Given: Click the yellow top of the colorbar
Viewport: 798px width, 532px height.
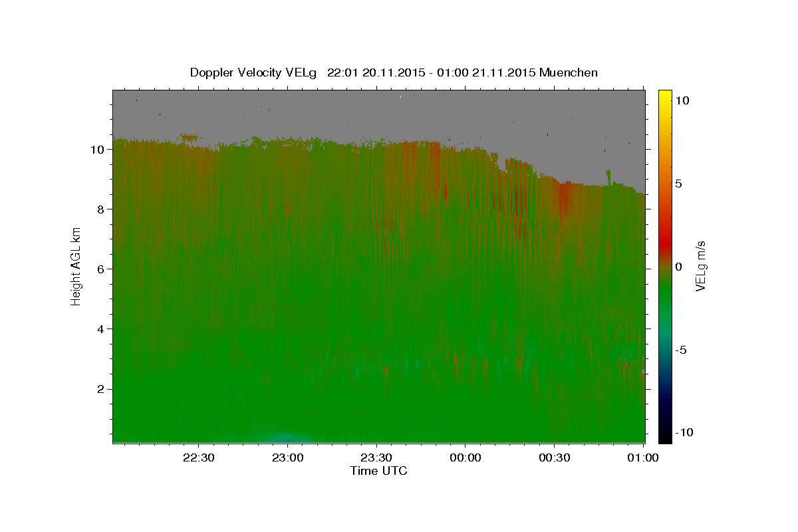Looking at the screenshot, I should point(665,96).
